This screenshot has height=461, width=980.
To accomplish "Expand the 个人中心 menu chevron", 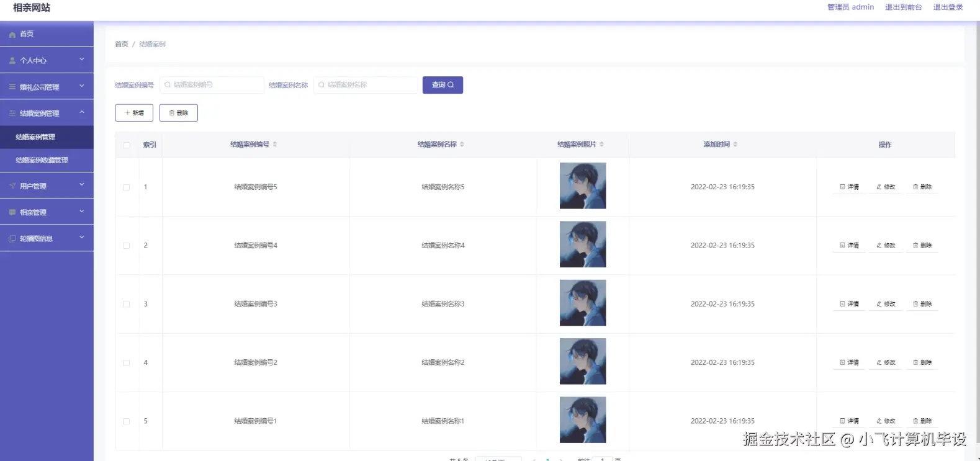I will point(81,60).
